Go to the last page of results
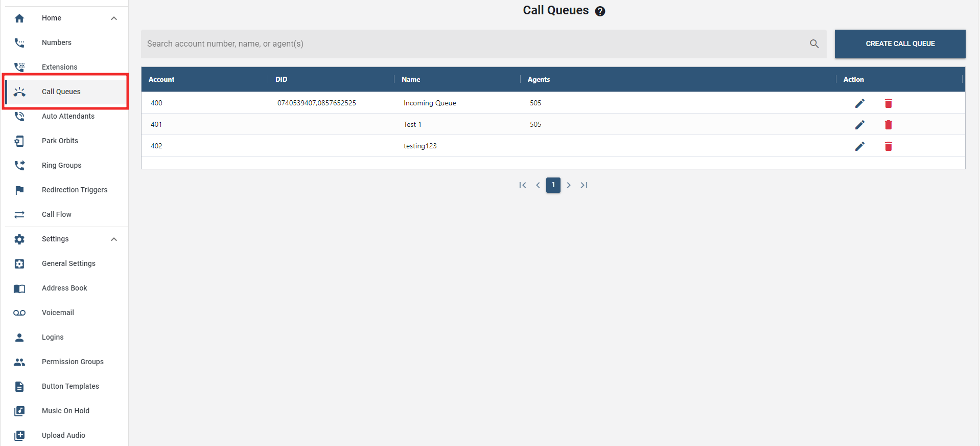980x446 pixels. [584, 185]
